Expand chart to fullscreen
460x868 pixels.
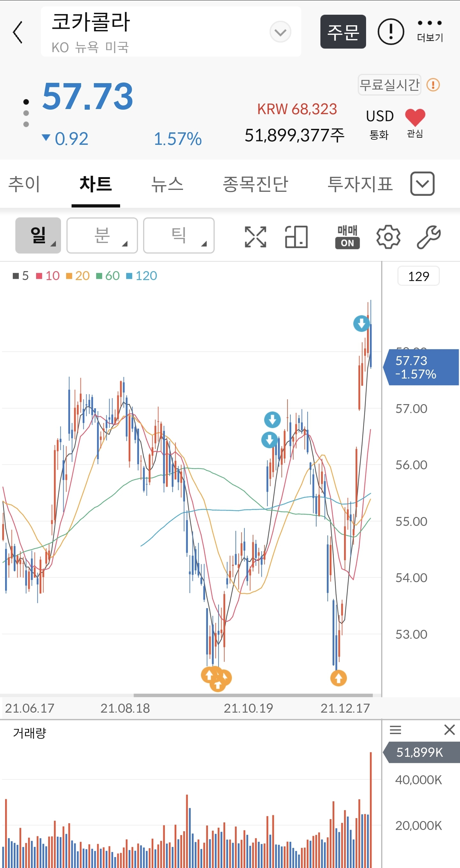point(255,237)
